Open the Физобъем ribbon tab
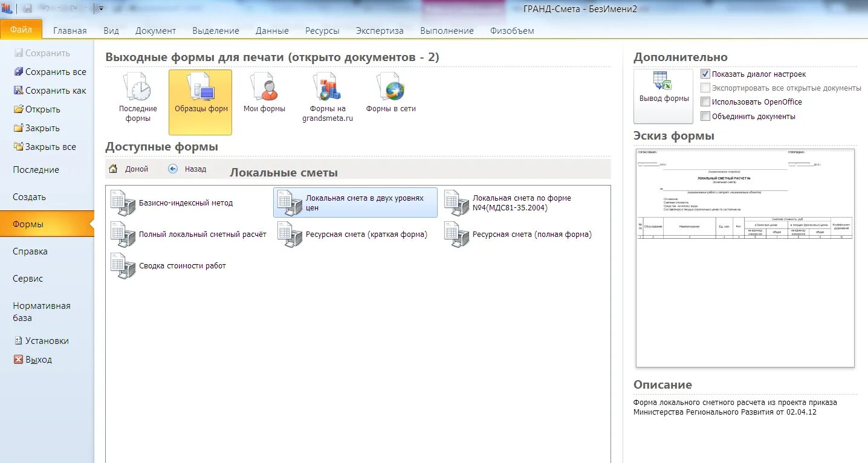Screen dimensions: 868x463 pyautogui.click(x=512, y=30)
